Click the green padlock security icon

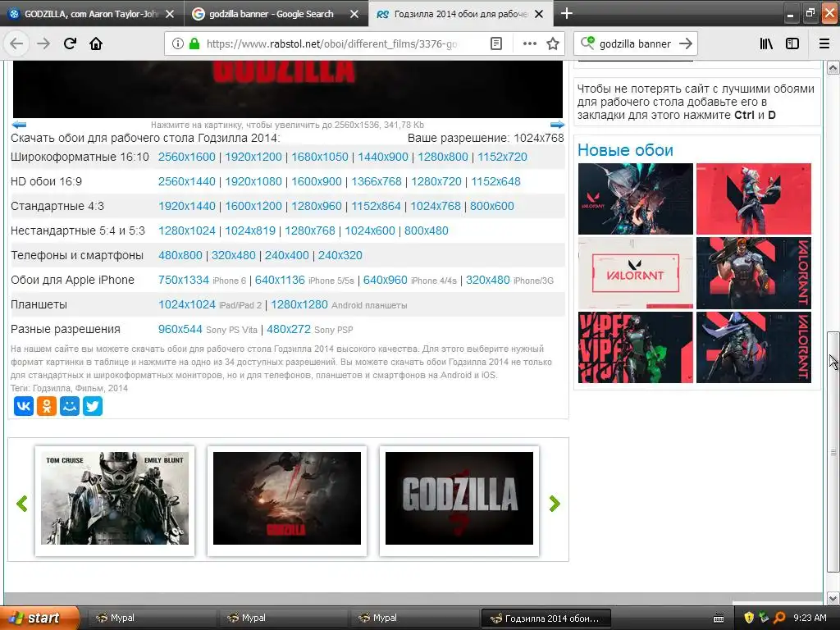coord(194,43)
